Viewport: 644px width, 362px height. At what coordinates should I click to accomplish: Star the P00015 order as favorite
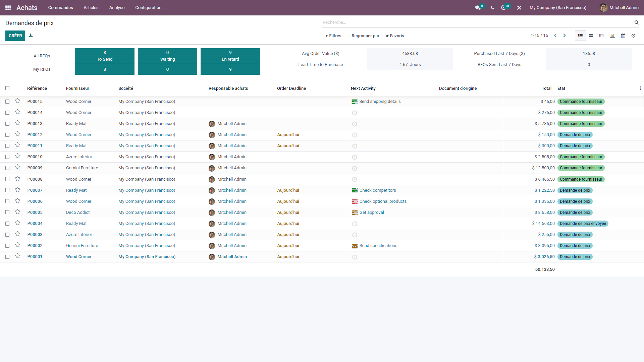point(18,101)
